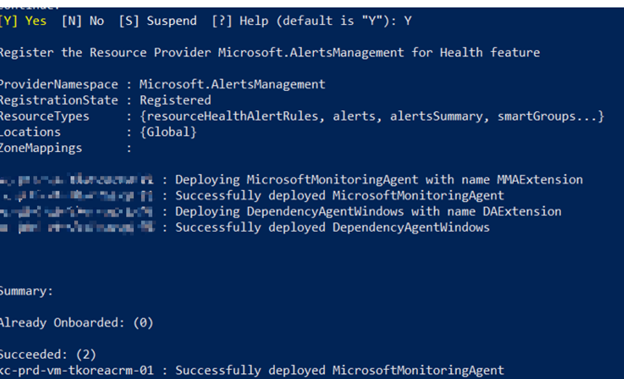The height and width of the screenshot is (379, 624).
Task: Click the {Global} Locations value
Action: (168, 132)
